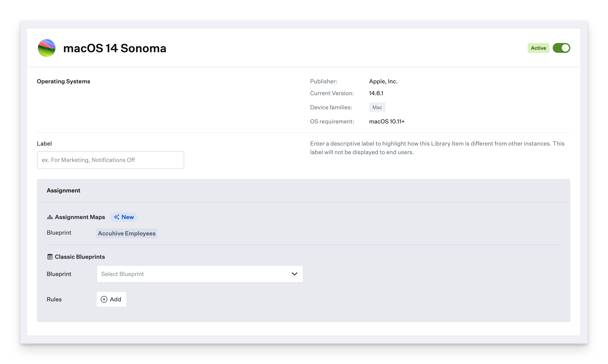Screen dimensions: 608x364
Task: Click the Mac device family chip
Action: pos(377,107)
